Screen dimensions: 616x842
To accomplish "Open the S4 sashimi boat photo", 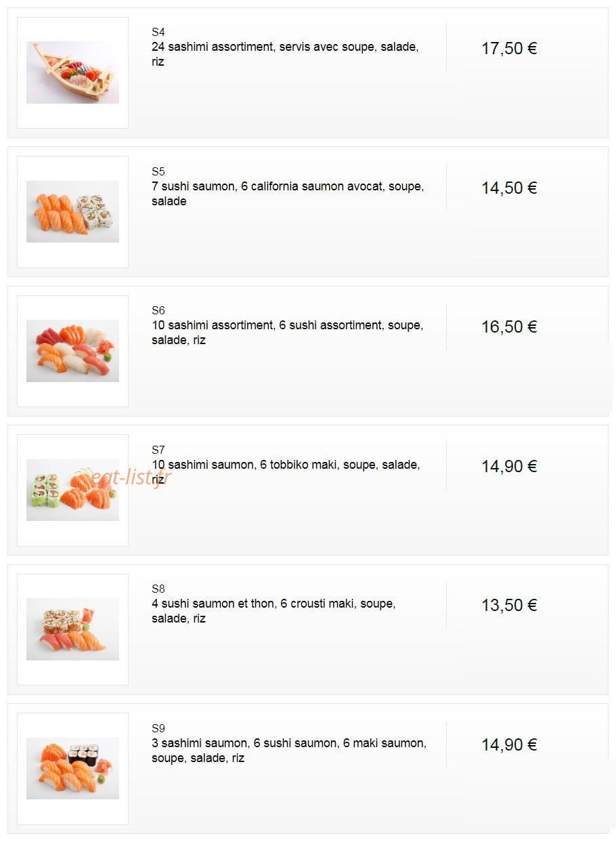I will click(x=72, y=72).
